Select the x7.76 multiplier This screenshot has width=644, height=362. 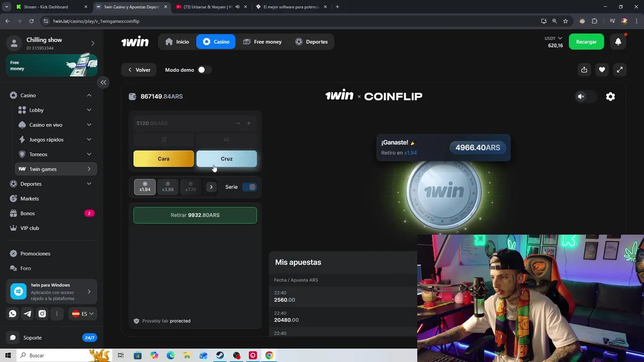tap(190, 187)
